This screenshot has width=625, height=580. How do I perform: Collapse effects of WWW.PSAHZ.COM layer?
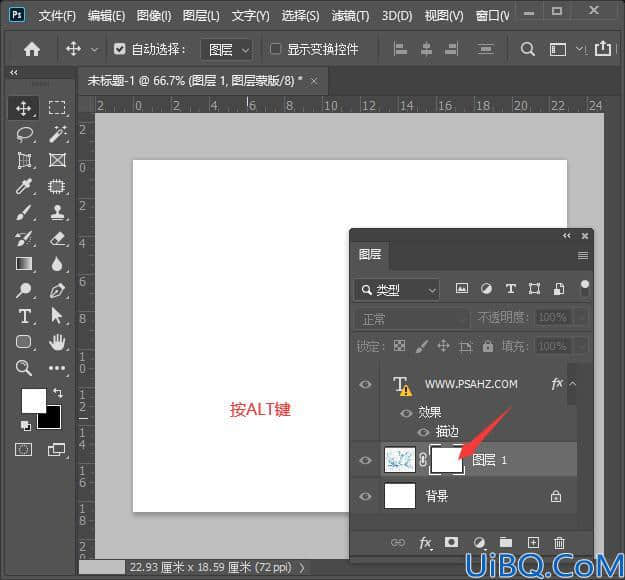(x=573, y=383)
